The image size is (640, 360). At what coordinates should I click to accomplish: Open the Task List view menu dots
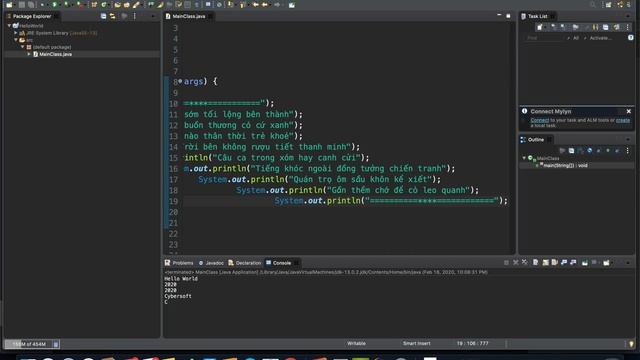[x=628, y=27]
